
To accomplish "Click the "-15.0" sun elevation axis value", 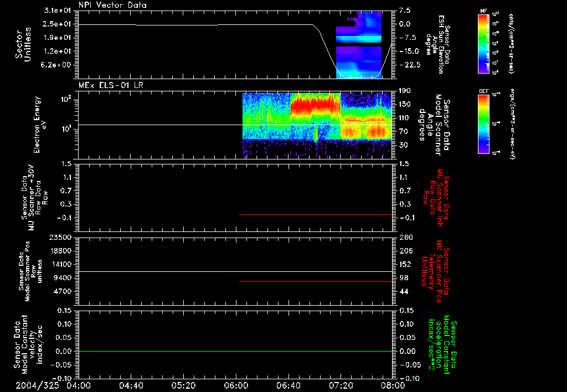I will 409,51.
